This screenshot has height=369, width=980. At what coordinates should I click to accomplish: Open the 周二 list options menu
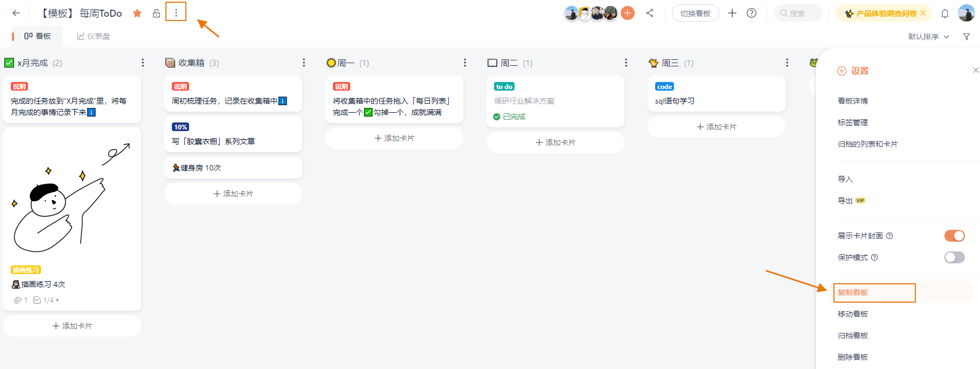coord(626,63)
